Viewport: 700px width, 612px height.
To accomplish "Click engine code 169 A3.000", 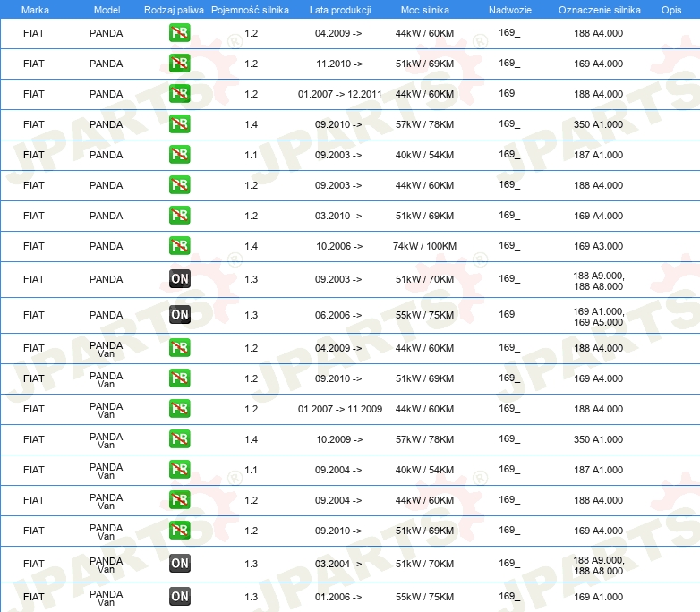I will pos(598,246).
